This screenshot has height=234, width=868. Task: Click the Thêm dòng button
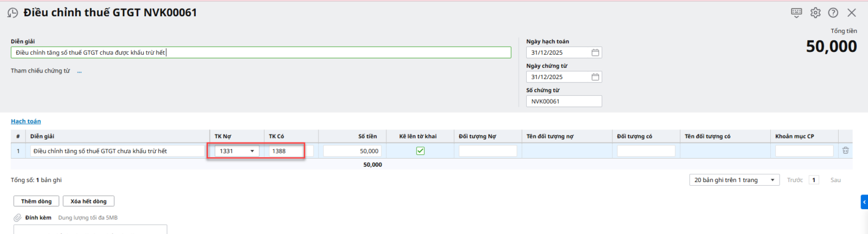point(36,201)
